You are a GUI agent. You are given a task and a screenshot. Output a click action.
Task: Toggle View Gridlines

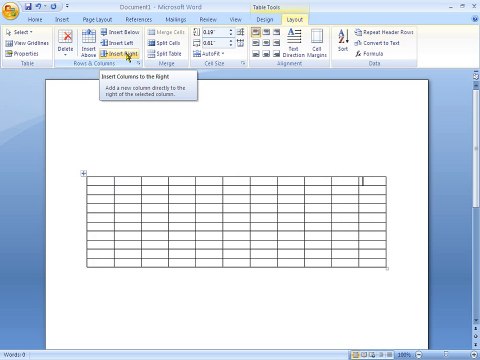click(x=27, y=43)
